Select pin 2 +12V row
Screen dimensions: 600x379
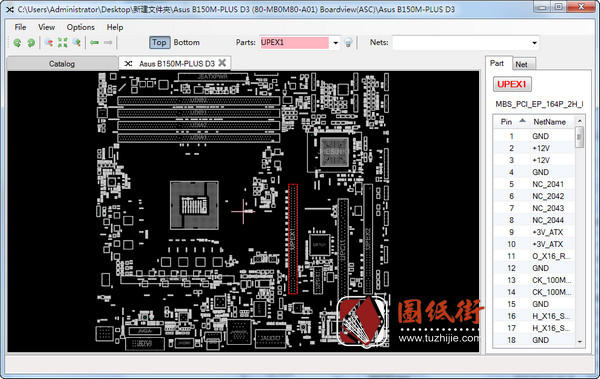coord(534,148)
